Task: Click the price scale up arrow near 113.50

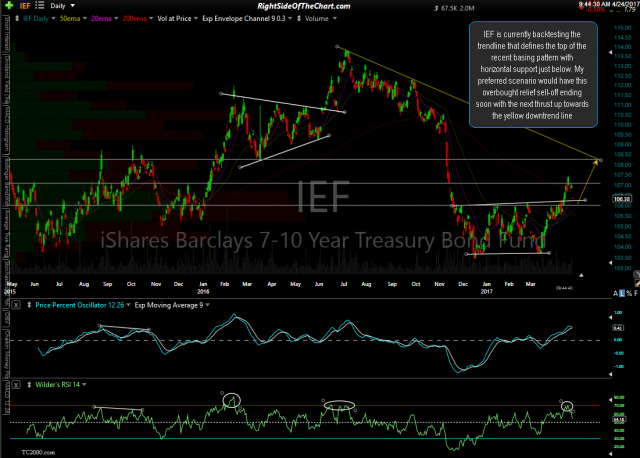Action: tap(611, 52)
